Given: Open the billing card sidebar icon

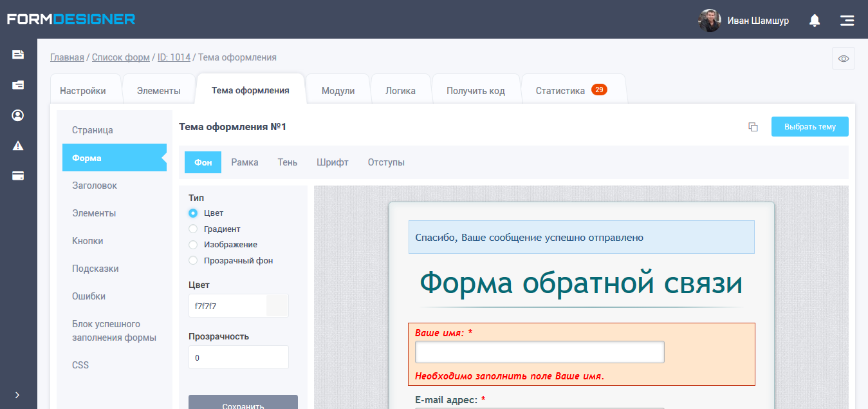Looking at the screenshot, I should 18,176.
